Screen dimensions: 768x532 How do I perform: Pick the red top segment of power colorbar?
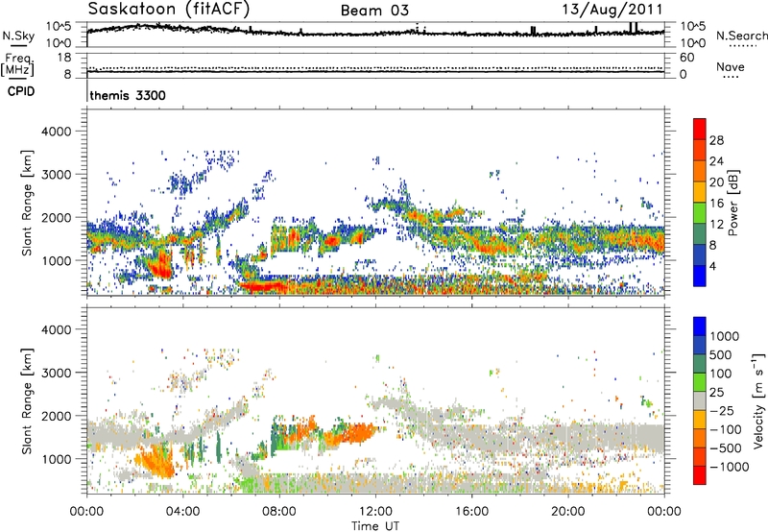tap(700, 129)
